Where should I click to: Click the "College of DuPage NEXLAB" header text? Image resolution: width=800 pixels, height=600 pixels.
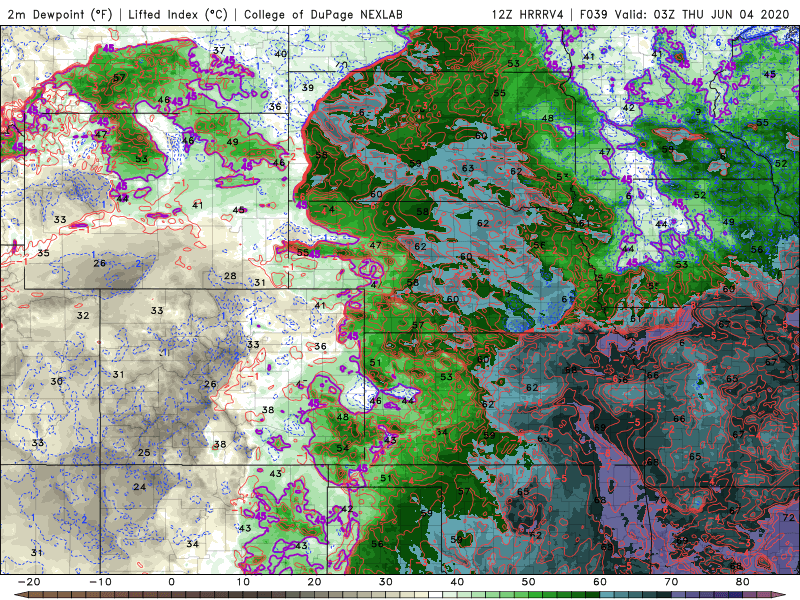coord(323,15)
